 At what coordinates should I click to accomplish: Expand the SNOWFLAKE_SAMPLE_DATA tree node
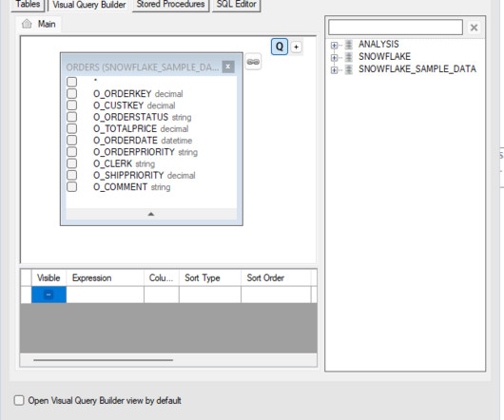[335, 69]
